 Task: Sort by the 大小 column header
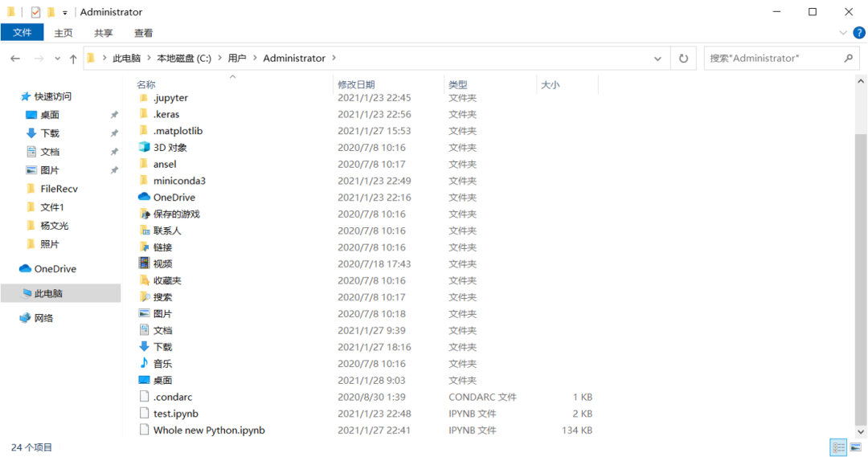(x=551, y=84)
